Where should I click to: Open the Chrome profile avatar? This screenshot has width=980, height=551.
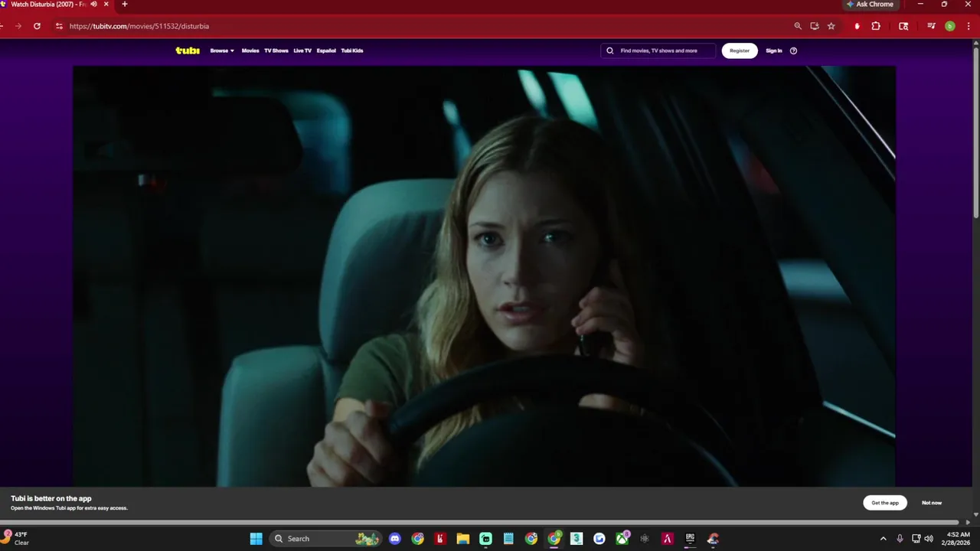950,26
